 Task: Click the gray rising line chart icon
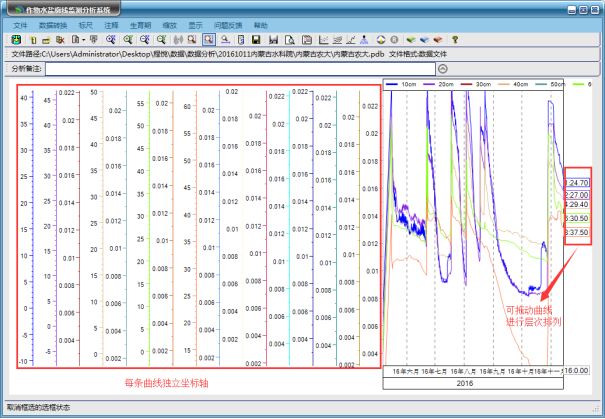click(x=351, y=39)
